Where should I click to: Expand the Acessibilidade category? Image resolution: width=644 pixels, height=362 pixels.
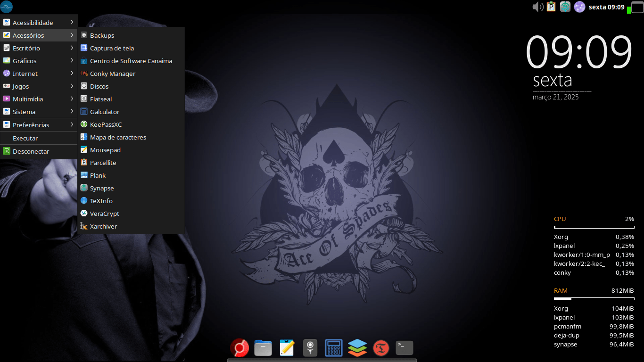[x=39, y=23]
